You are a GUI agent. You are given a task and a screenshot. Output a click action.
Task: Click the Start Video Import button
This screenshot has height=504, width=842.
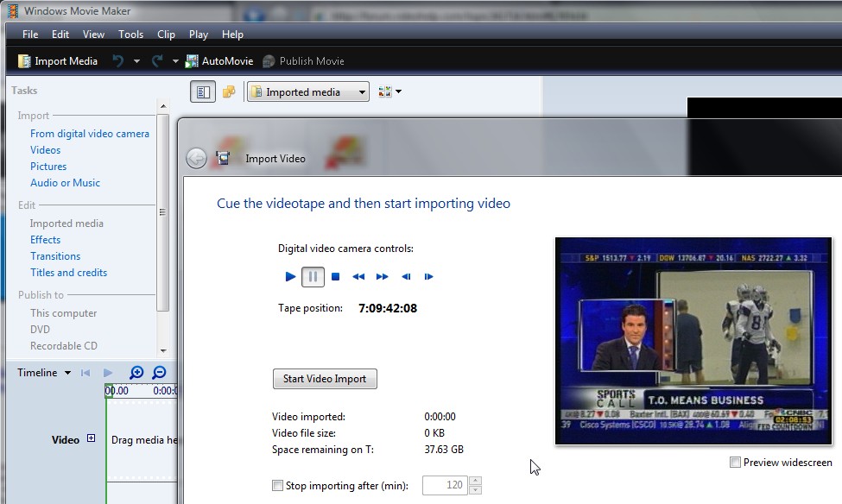coord(325,378)
